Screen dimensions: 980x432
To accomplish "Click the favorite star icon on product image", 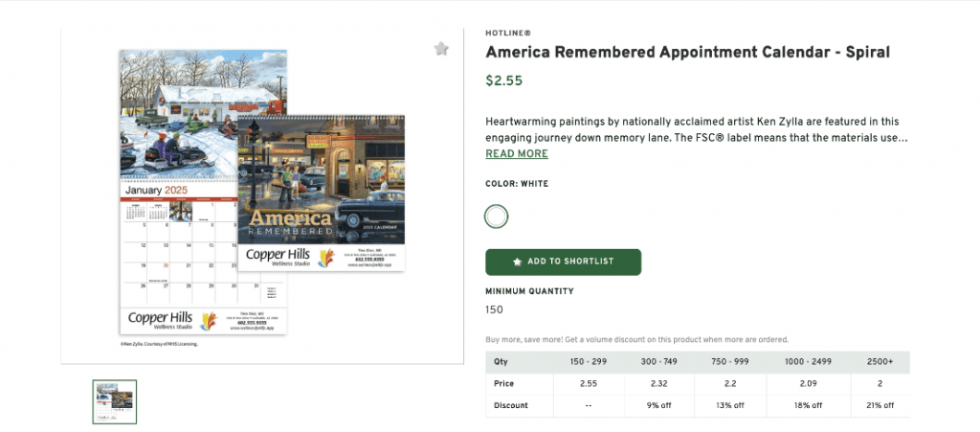I will coord(441,49).
